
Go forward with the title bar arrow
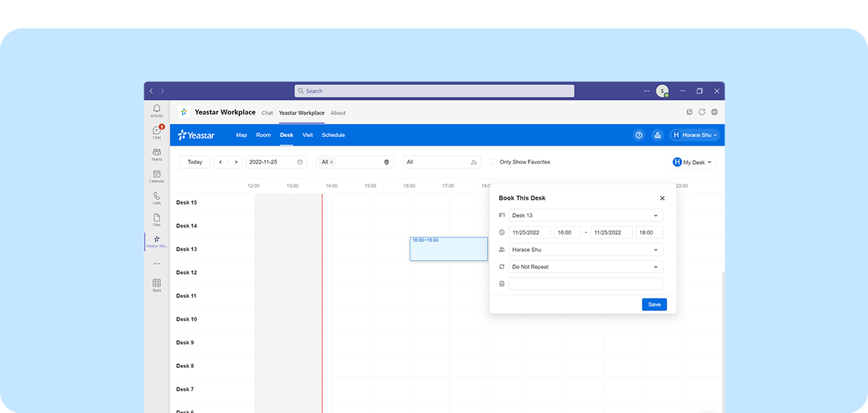click(163, 91)
